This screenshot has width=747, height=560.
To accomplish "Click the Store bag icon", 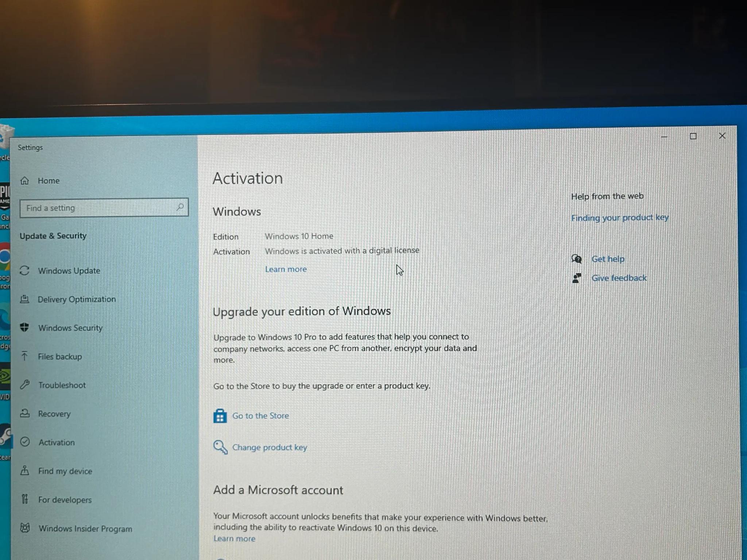I will [220, 416].
